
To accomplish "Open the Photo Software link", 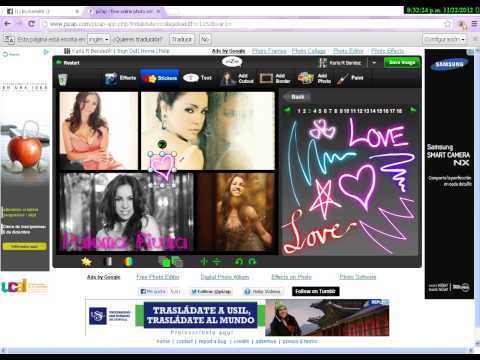I will [x=358, y=277].
